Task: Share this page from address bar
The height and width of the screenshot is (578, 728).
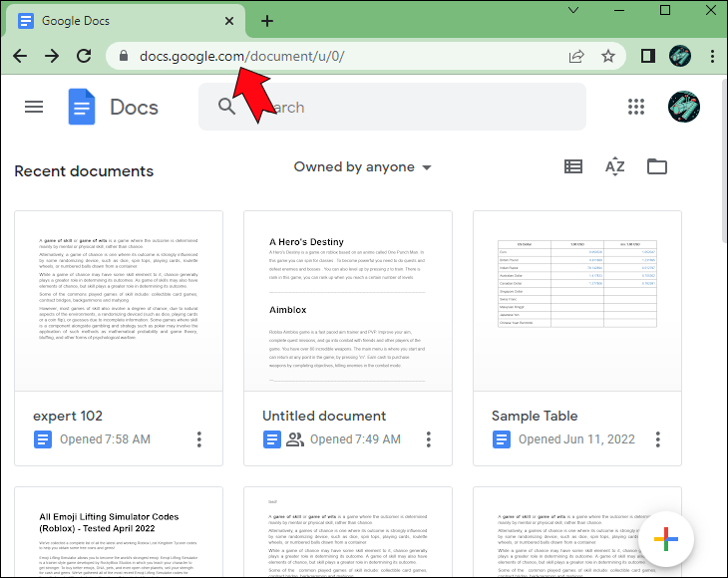Action: (x=576, y=56)
